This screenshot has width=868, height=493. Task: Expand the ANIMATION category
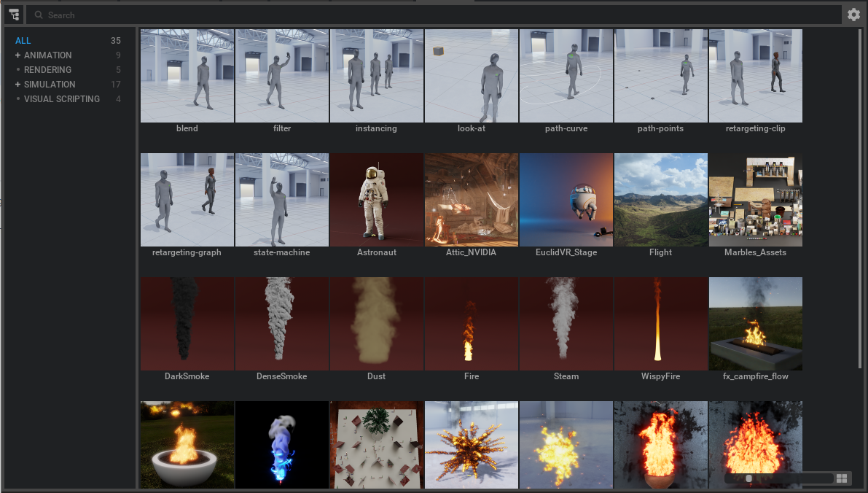(17, 55)
